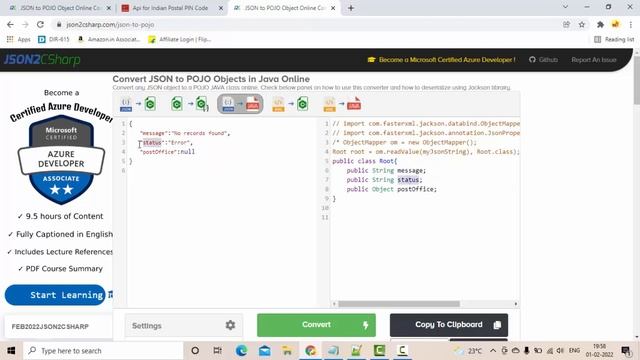Viewport: 640px width, 360px height.
Task: Click Copy To Clipboard button
Action: click(x=449, y=325)
